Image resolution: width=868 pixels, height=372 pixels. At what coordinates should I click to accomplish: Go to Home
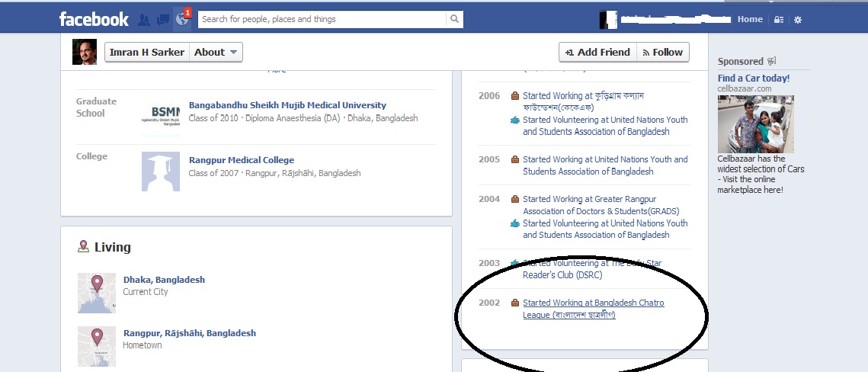750,19
